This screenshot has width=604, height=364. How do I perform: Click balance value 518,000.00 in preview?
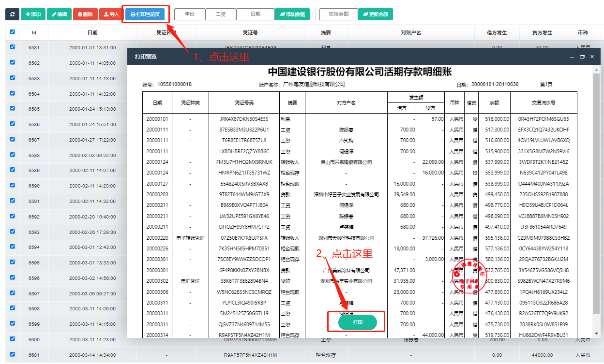(497, 119)
